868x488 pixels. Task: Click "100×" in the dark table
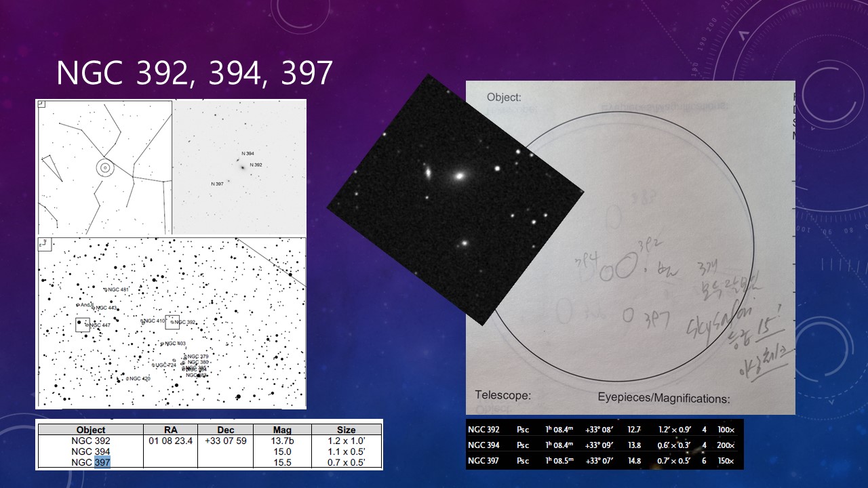[x=728, y=430]
